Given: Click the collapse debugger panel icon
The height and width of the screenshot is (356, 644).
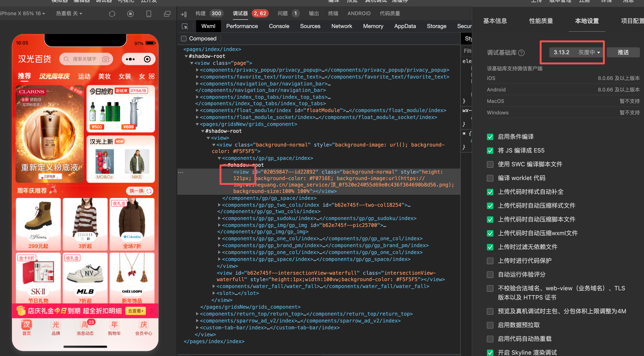Looking at the screenshot, I should coord(184,14).
